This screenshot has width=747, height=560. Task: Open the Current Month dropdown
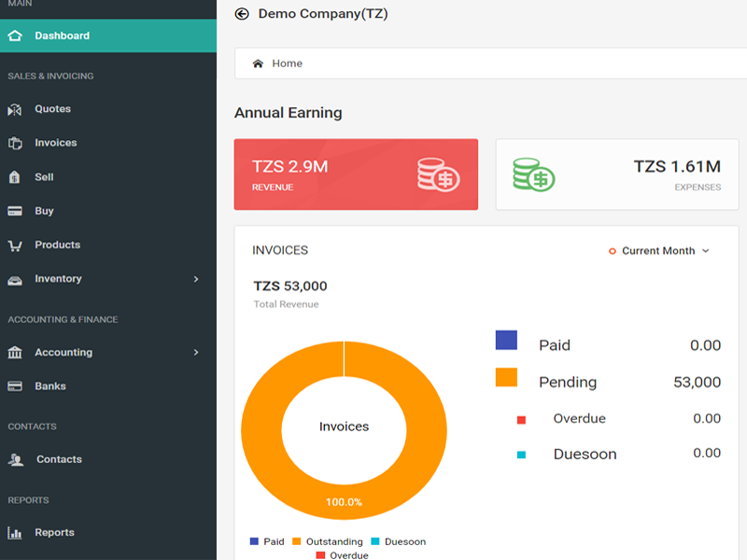(659, 251)
